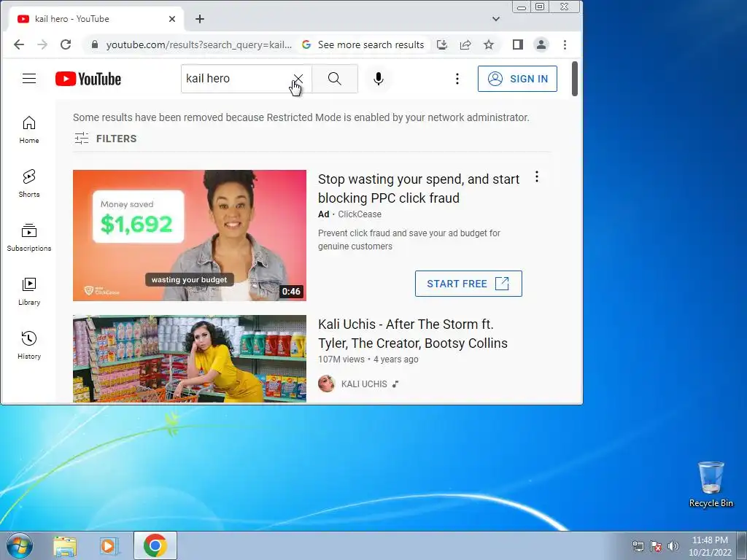
Task: Select the Recycle Bin desktop icon
Action: point(711,485)
